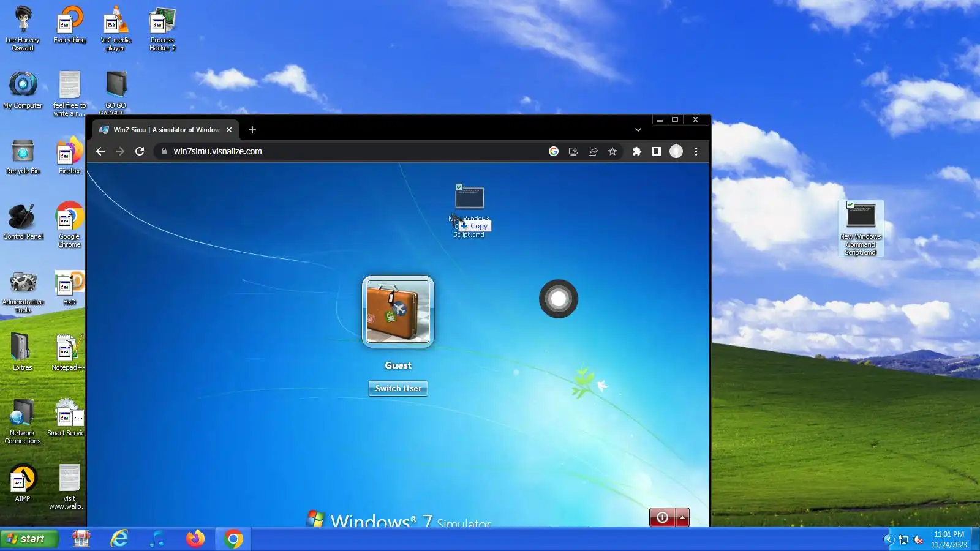Screen dimensions: 980x551
Task: Select the Recycle Bin icon
Action: pyautogui.click(x=23, y=156)
